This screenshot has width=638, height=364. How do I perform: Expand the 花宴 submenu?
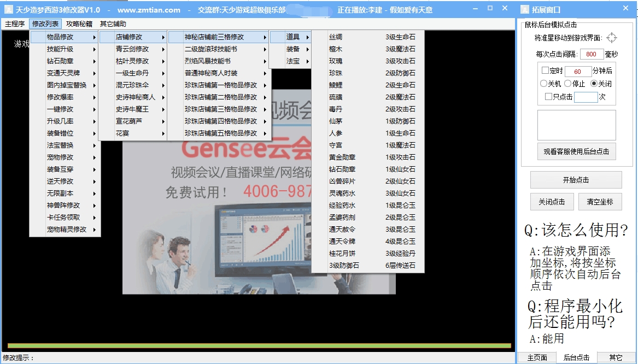tap(133, 133)
